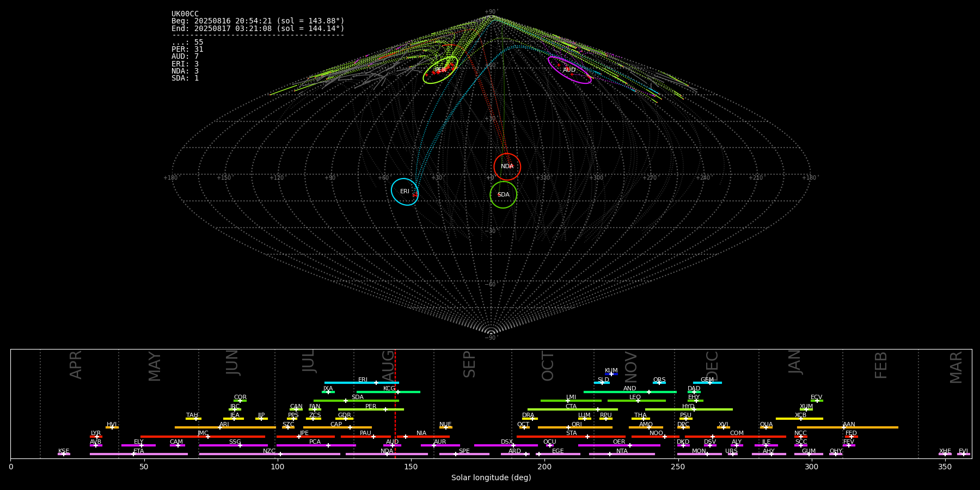Click the JMC shower bar in the timeline
This screenshot has width=980, height=490.
click(203, 436)
